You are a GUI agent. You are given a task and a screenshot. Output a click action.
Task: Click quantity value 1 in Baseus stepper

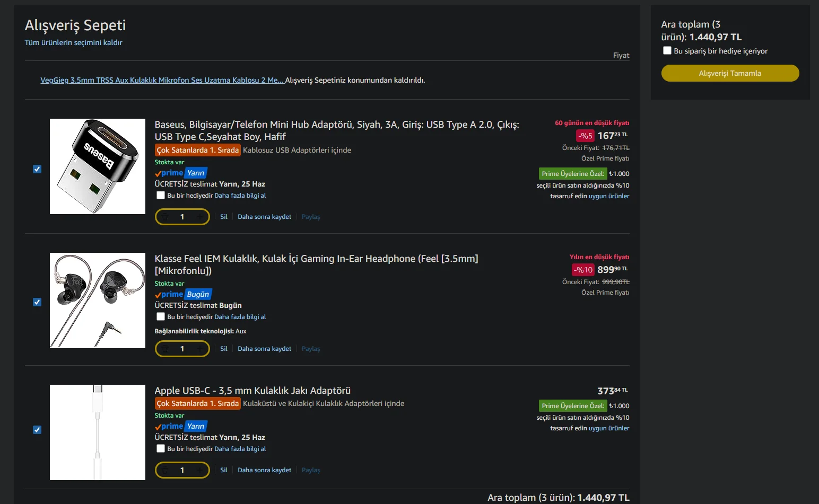coord(182,217)
